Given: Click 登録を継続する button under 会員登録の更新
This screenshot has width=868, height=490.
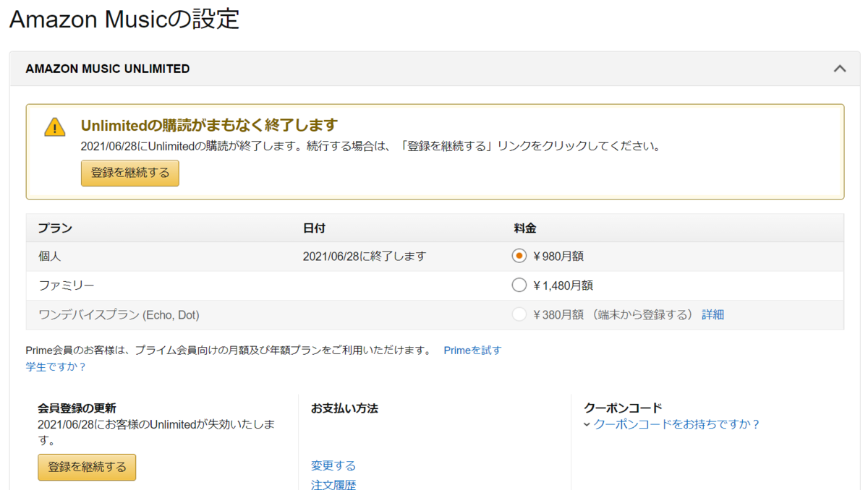Looking at the screenshot, I should 87,467.
